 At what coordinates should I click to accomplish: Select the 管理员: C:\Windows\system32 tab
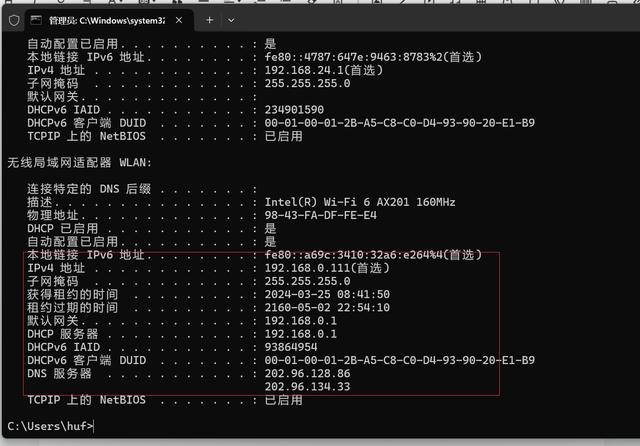click(109, 20)
